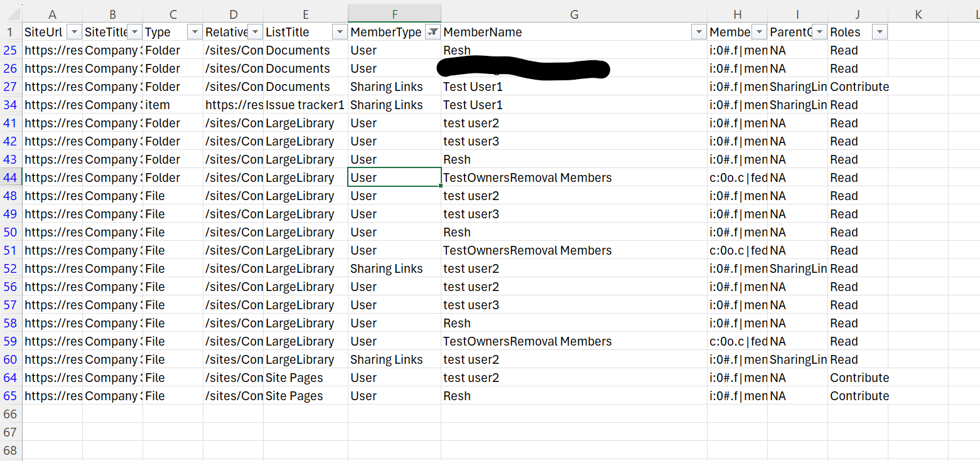Click the 'Documents' ListTitle cell in row 26
The height and width of the screenshot is (461, 980).
tap(306, 68)
